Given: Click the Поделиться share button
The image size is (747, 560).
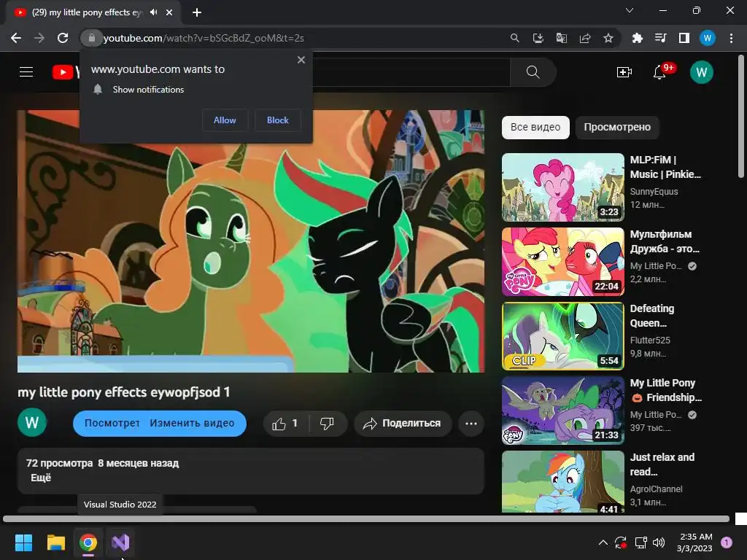Looking at the screenshot, I should [403, 424].
